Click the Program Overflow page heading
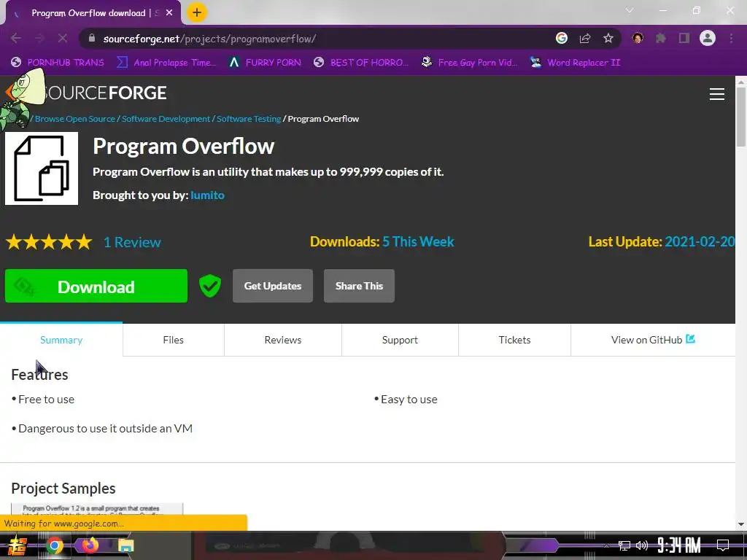The image size is (747, 560). click(x=183, y=146)
